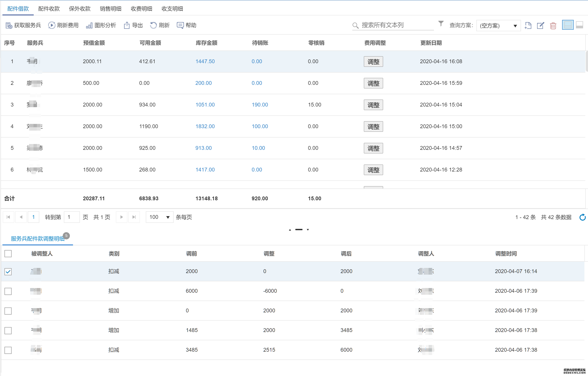This screenshot has height=376, width=588.
Task: Check the 0 to 2000 增加 row checkbox
Action: pyautogui.click(x=8, y=311)
